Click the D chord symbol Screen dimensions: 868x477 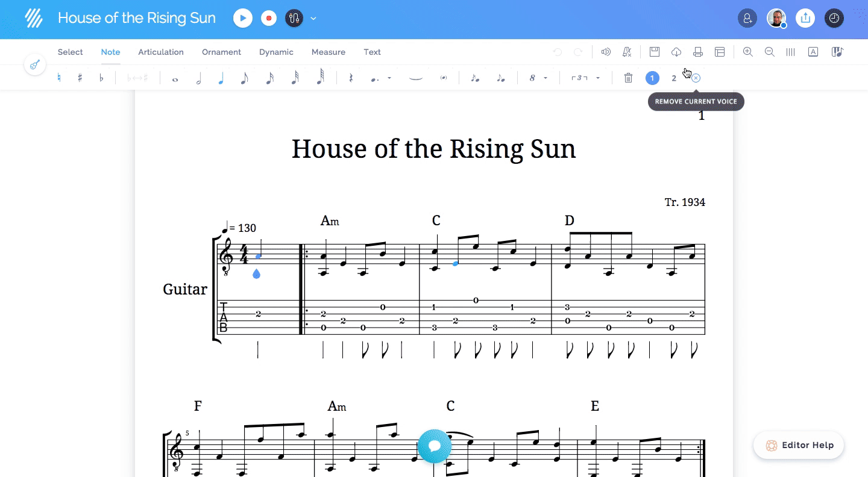[569, 221]
